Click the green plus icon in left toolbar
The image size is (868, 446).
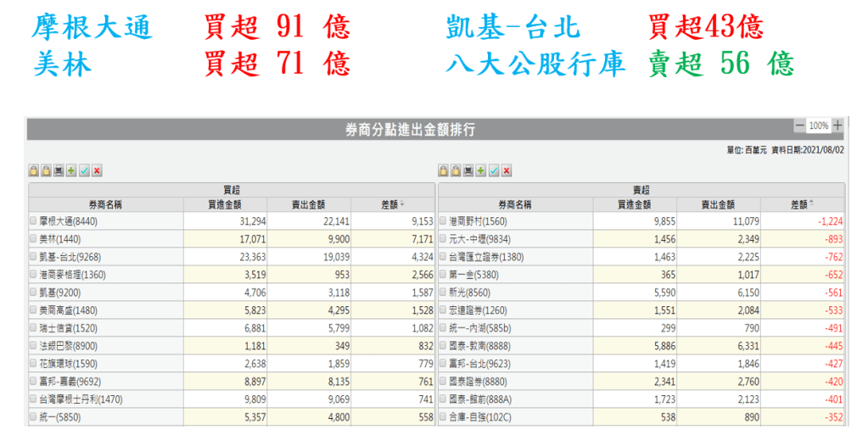tap(71, 171)
